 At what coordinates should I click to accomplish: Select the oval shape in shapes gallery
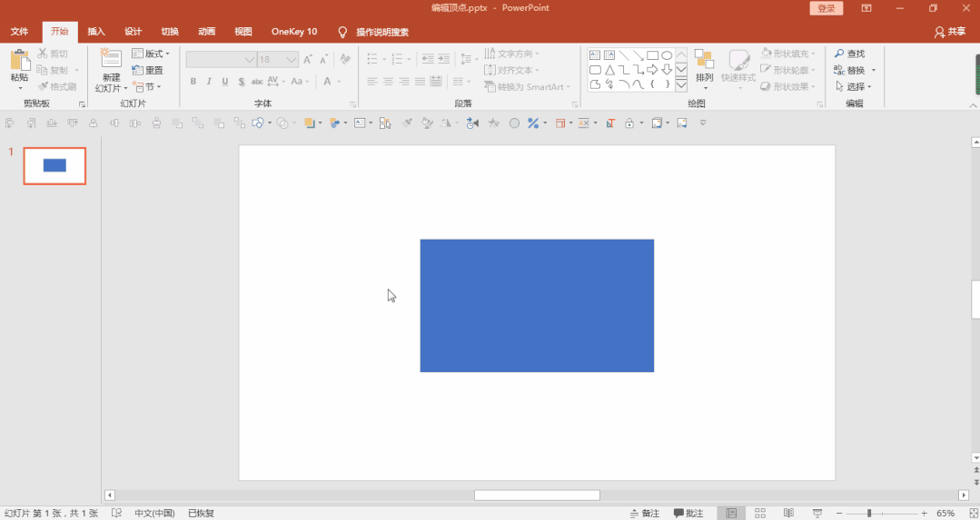[x=667, y=55]
